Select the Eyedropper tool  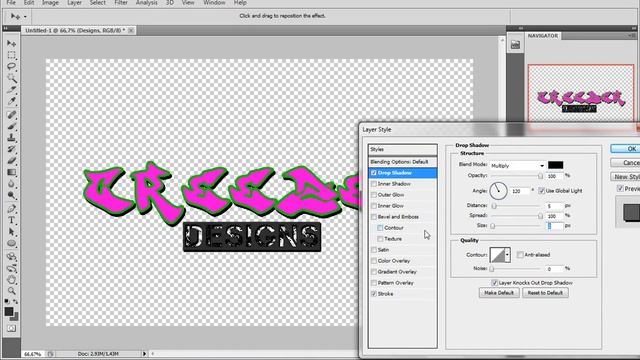[11, 100]
